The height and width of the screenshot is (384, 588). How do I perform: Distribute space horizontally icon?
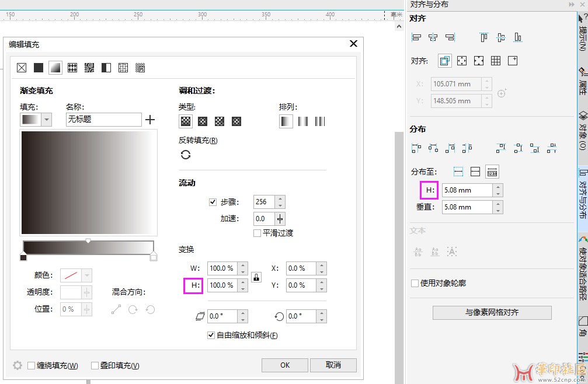pyautogui.click(x=467, y=148)
